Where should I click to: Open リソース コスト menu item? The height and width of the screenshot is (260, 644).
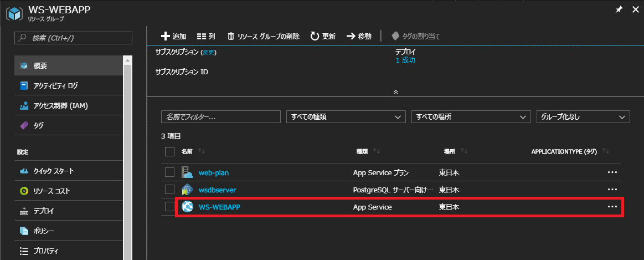(x=69, y=191)
